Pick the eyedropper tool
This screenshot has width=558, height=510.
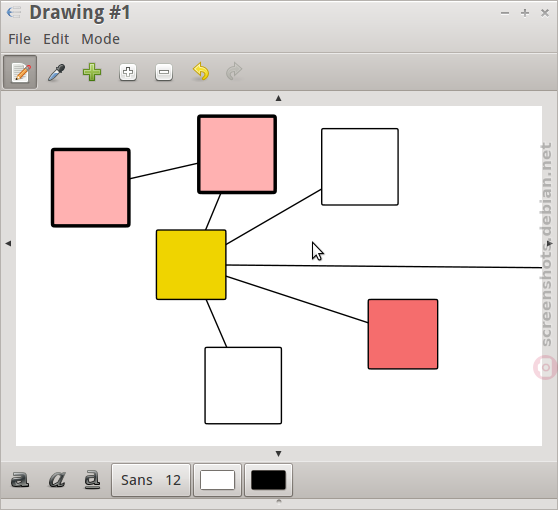[56, 72]
